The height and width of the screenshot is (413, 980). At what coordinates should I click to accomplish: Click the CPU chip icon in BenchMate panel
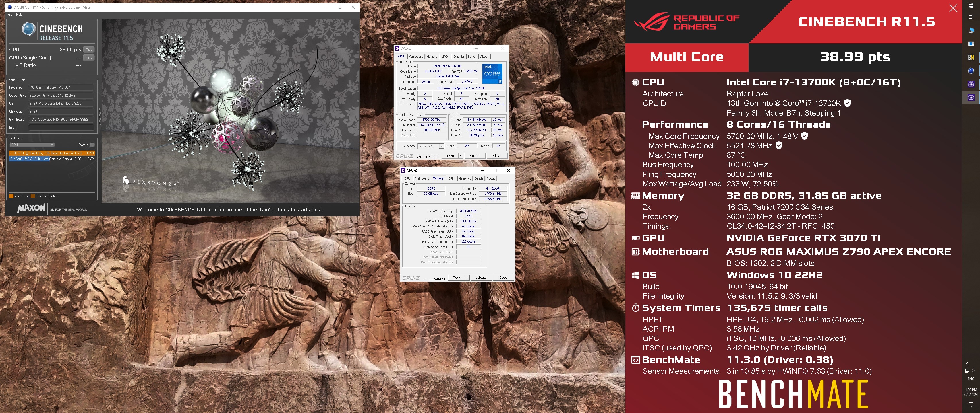coord(635,82)
